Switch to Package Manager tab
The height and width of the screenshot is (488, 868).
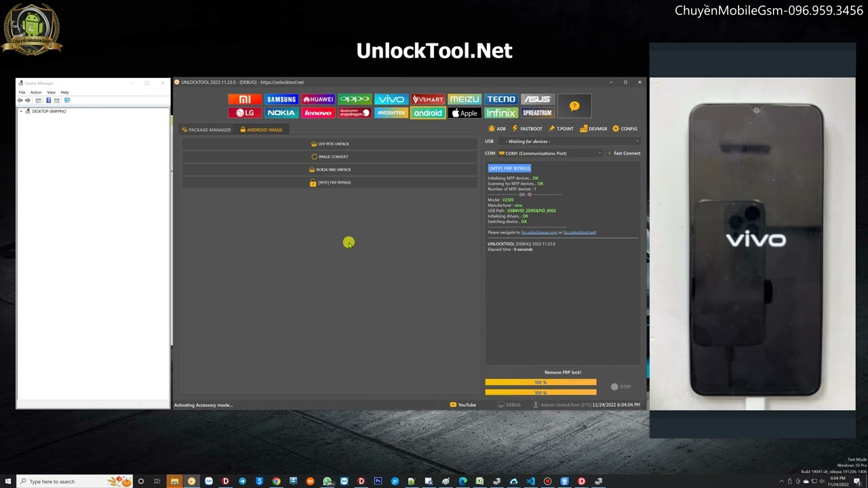[206, 129]
